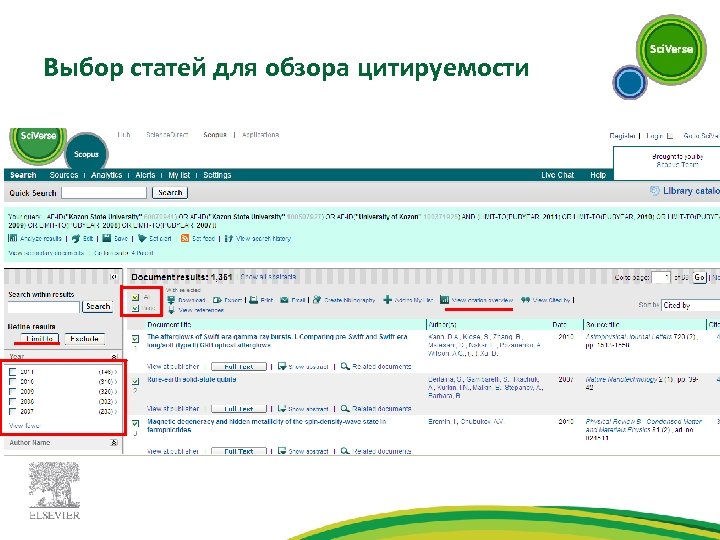720x540 pixels.
Task: Click the Search within results input field
Action: pos(44,307)
